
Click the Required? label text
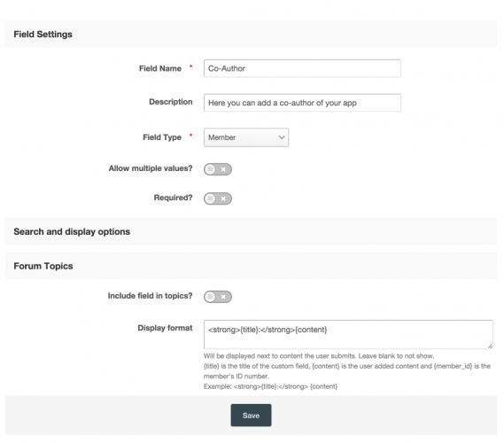173,198
